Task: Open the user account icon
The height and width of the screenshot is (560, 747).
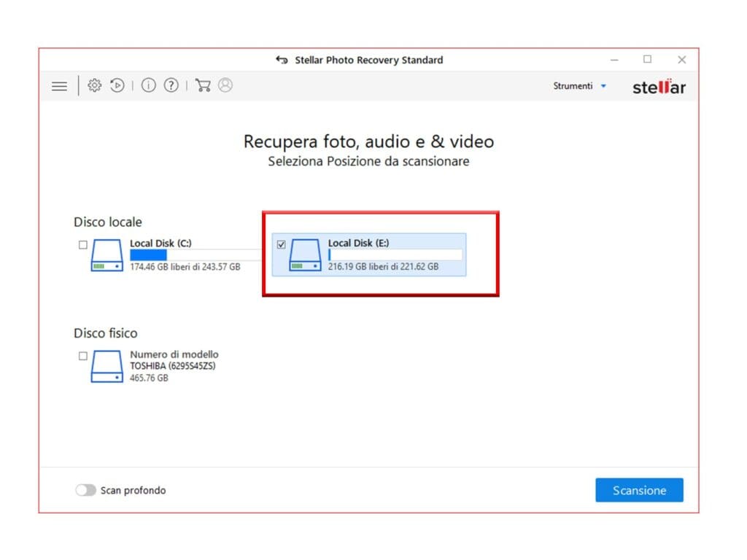Action: (x=225, y=85)
